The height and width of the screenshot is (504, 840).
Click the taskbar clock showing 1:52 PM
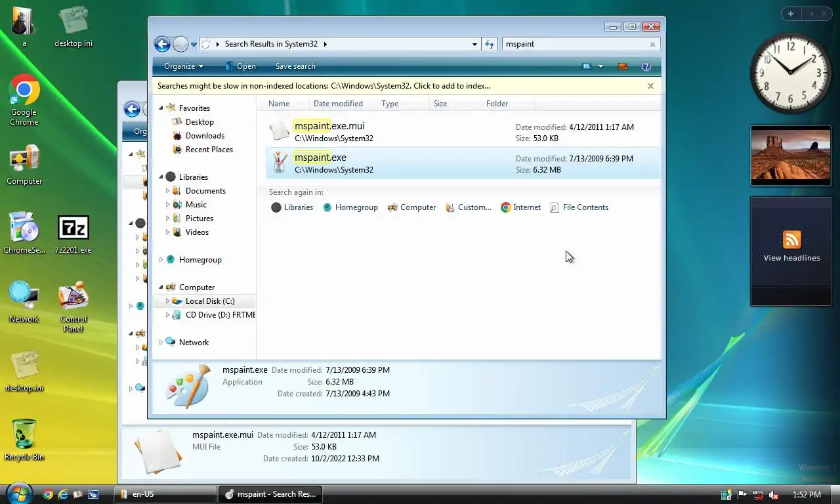click(x=807, y=495)
